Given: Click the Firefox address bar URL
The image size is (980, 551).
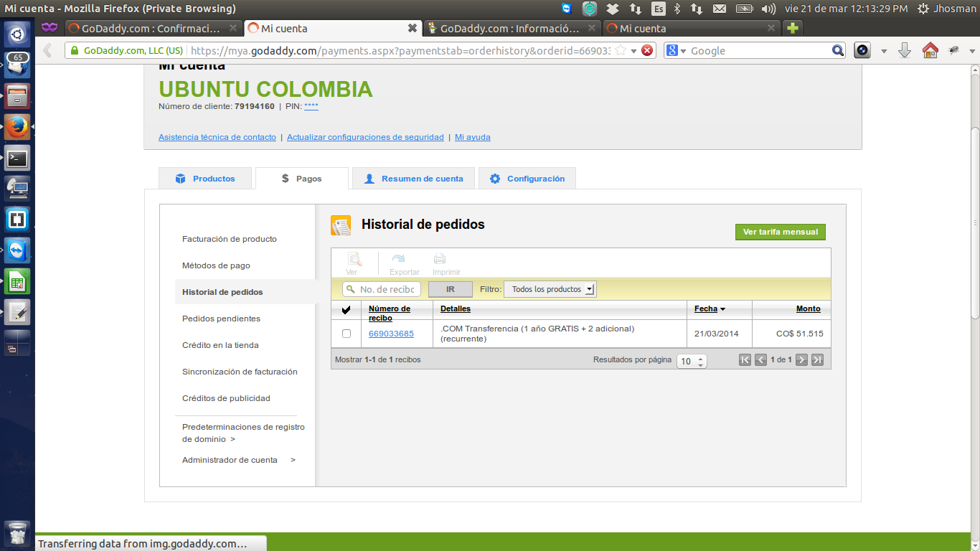Looking at the screenshot, I should [400, 51].
